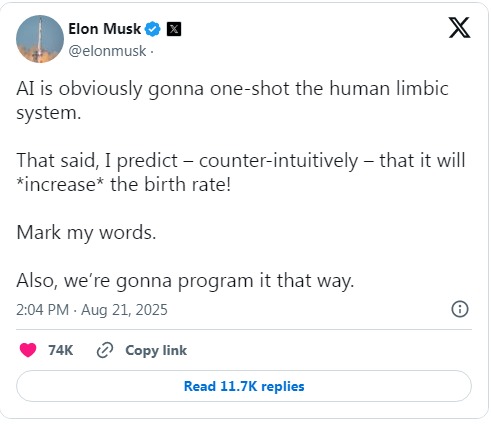Click the 74K likes count
This screenshot has width=491, height=424.
pos(60,350)
